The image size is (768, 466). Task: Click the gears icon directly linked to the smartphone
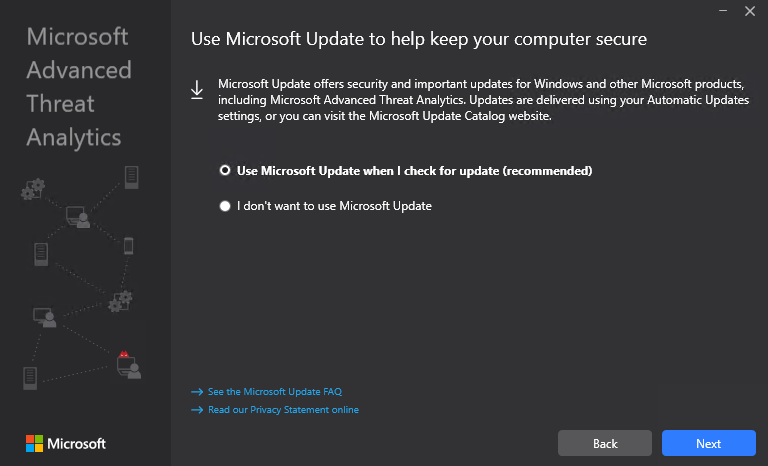pos(120,298)
